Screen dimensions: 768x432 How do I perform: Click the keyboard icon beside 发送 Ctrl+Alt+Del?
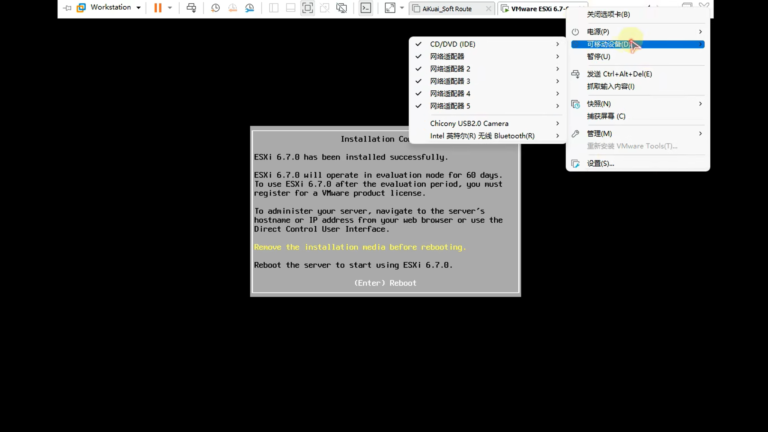tap(576, 74)
